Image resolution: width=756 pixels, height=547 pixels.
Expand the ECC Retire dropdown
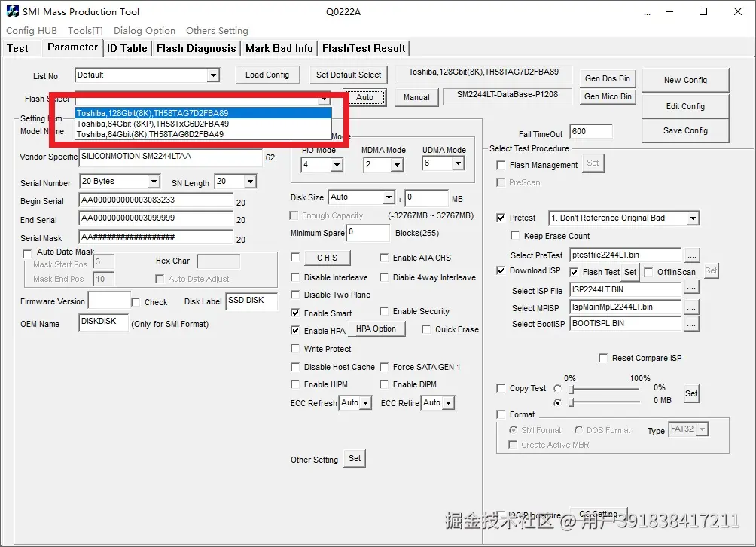[x=448, y=403]
